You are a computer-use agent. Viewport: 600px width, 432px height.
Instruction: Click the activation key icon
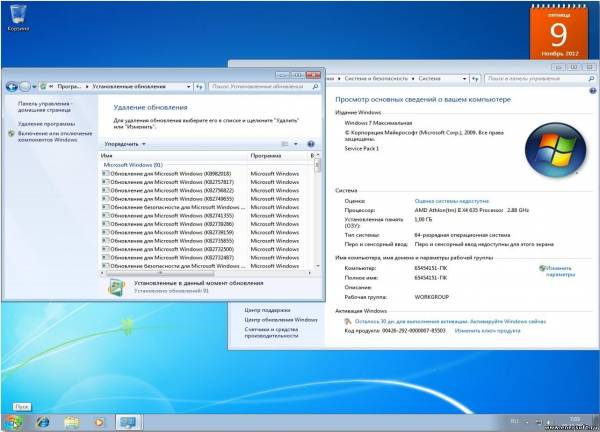pyautogui.click(x=348, y=321)
